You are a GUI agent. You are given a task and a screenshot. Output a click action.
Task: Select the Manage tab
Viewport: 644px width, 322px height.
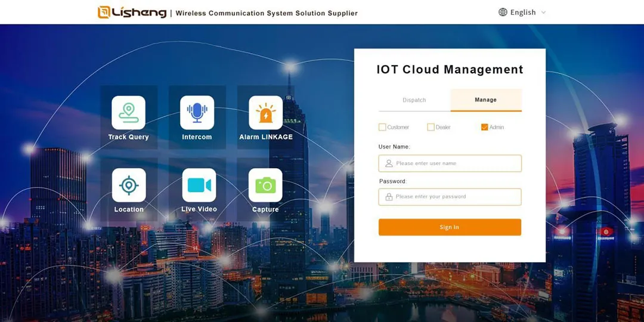point(485,100)
